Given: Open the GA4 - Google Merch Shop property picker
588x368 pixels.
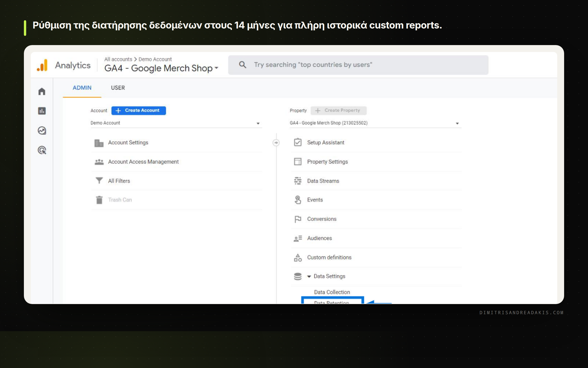Looking at the screenshot, I should pos(161,68).
